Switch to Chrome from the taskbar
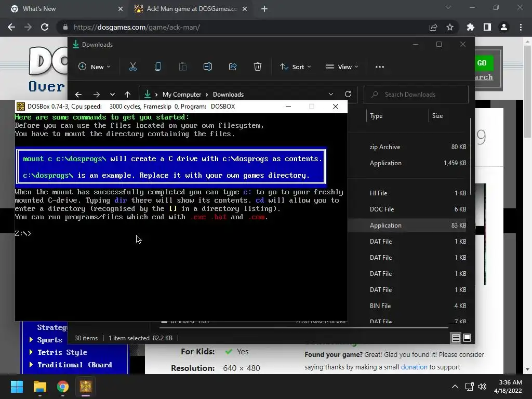Screen dimensions: 532x399 (x=63, y=387)
